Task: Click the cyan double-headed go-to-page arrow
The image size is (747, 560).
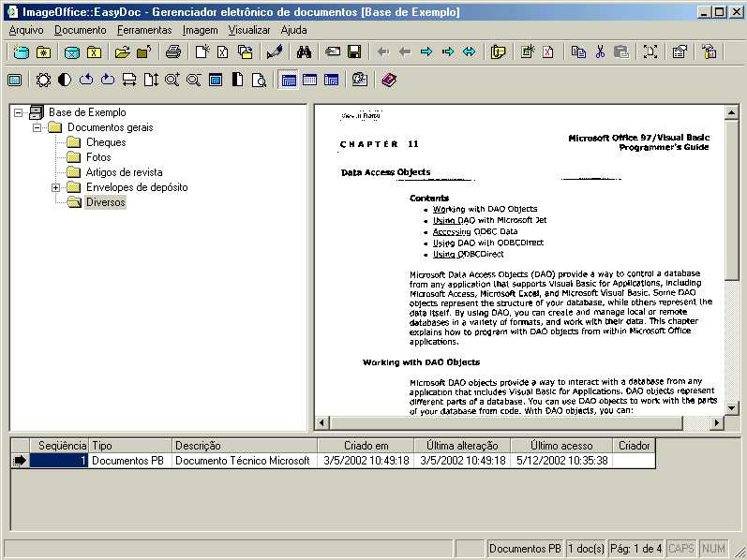Action: pos(470,52)
